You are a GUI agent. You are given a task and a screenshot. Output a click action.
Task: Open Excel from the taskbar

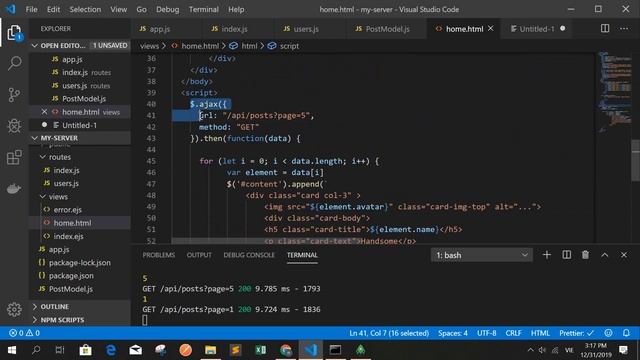pyautogui.click(x=260, y=350)
